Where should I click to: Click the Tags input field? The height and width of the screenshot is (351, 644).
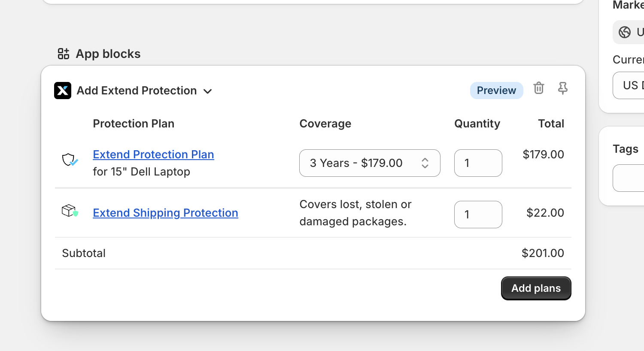[x=629, y=178]
